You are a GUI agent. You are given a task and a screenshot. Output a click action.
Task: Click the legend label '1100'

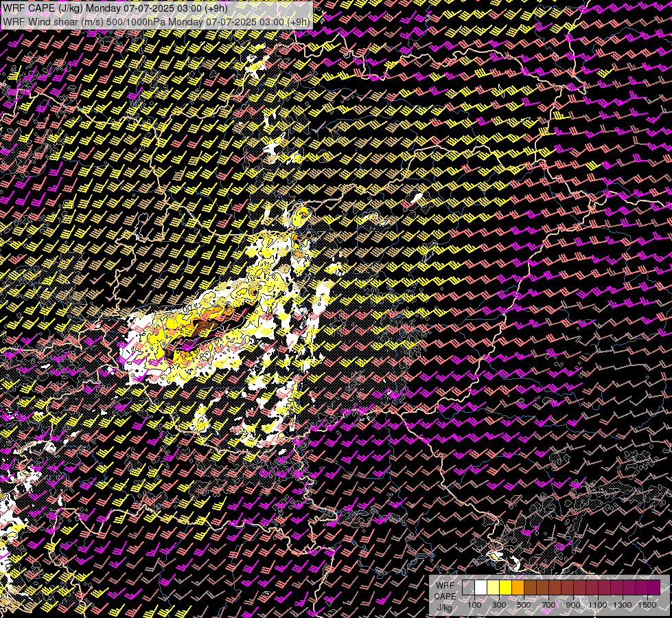tap(597, 605)
